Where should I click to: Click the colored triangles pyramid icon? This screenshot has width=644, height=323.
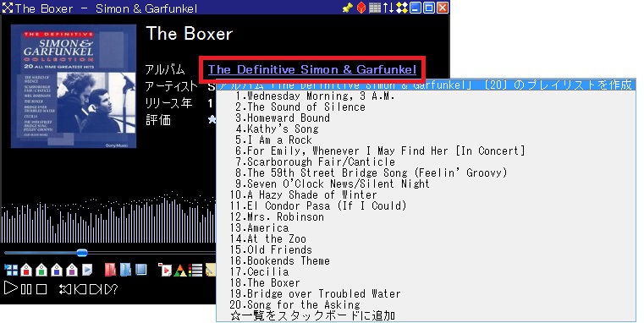point(180,270)
